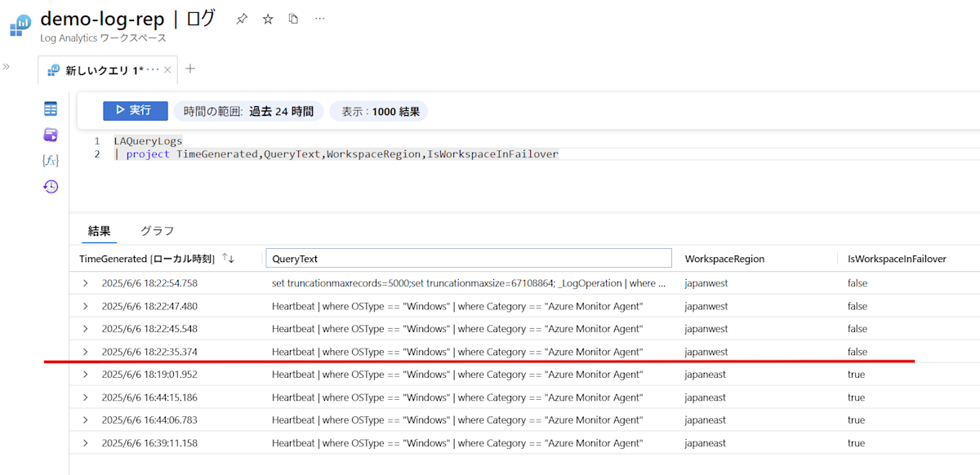The height and width of the screenshot is (475, 980).
Task: Expand the 18:22:54.758 row
Action: (85, 283)
